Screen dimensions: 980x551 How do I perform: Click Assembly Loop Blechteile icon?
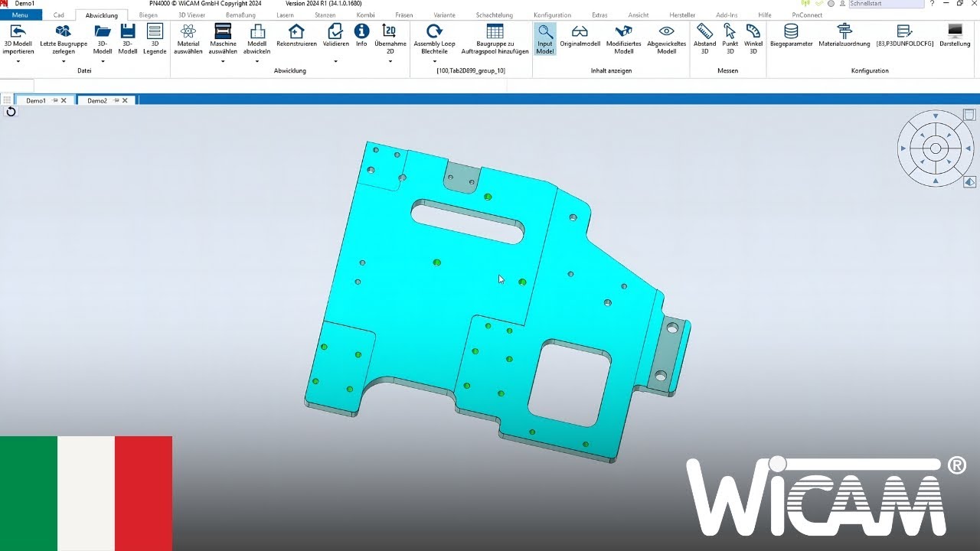click(434, 32)
